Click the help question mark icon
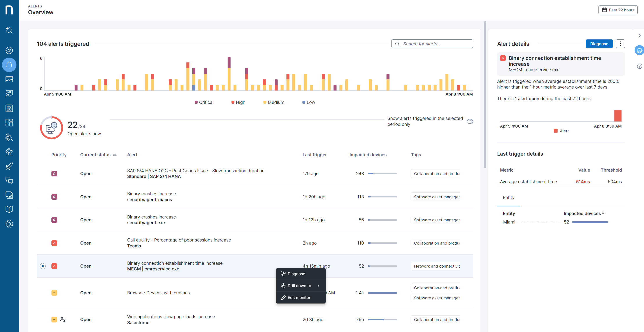 639,66
